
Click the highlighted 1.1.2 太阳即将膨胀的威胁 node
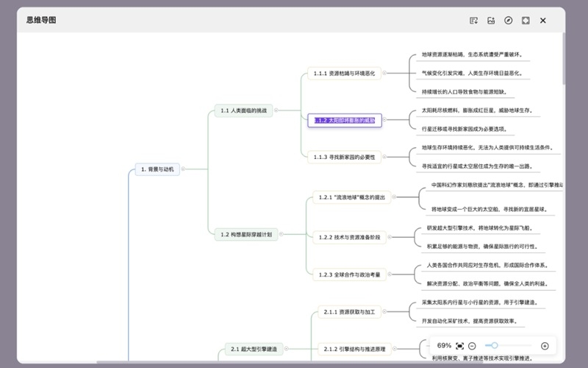[x=345, y=121]
